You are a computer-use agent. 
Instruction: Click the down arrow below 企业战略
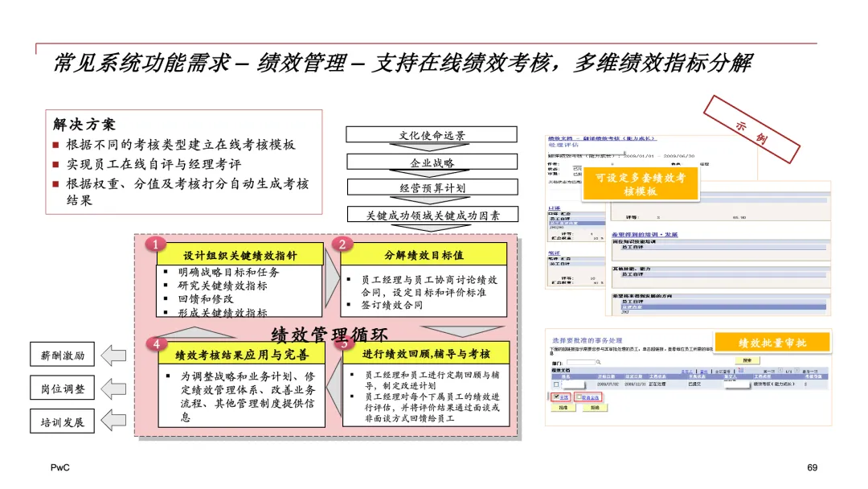(x=430, y=174)
